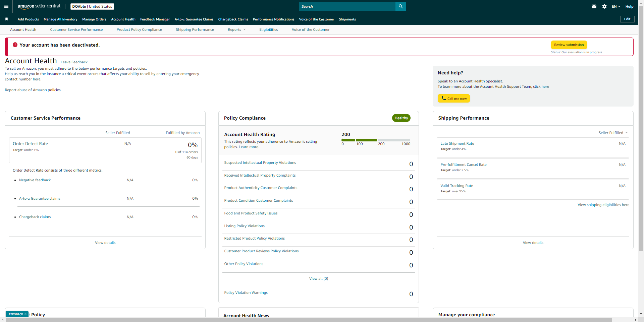Image resolution: width=644 pixels, height=322 pixels.
Task: Open the Chargeback claims metric link
Action: (x=35, y=217)
